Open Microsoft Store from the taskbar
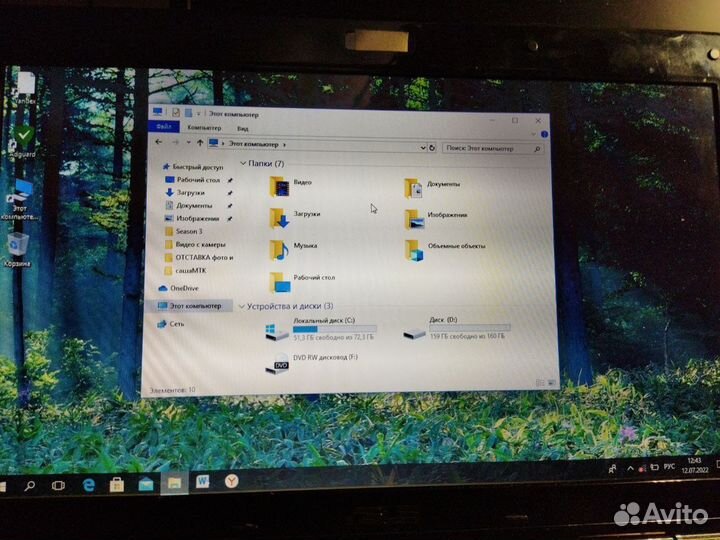This screenshot has width=720, height=540. coord(117,484)
